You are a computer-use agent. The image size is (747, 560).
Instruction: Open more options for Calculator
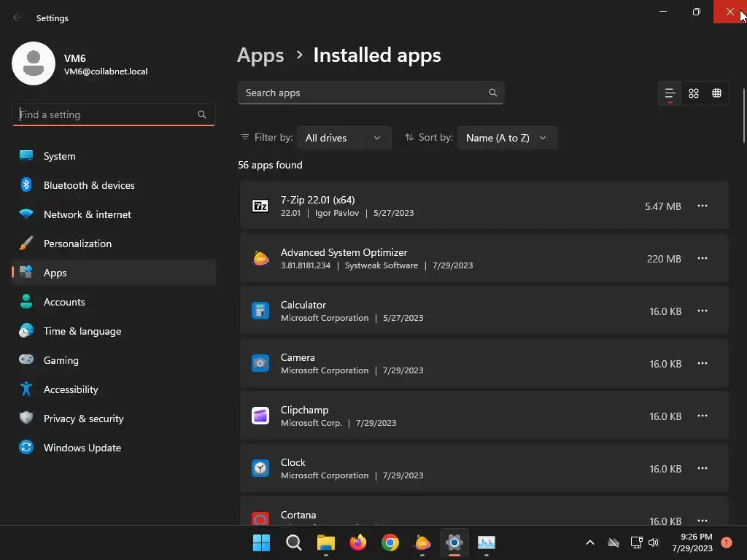click(x=703, y=311)
